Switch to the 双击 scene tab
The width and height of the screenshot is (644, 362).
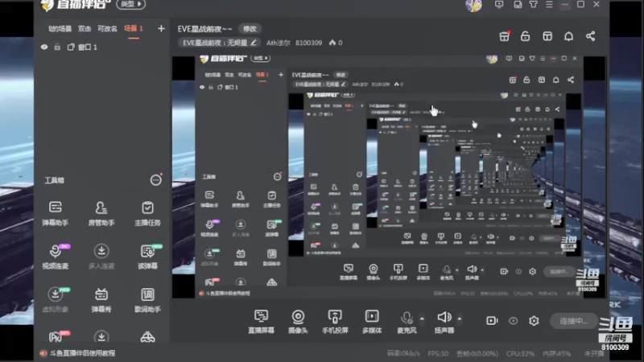(85, 29)
